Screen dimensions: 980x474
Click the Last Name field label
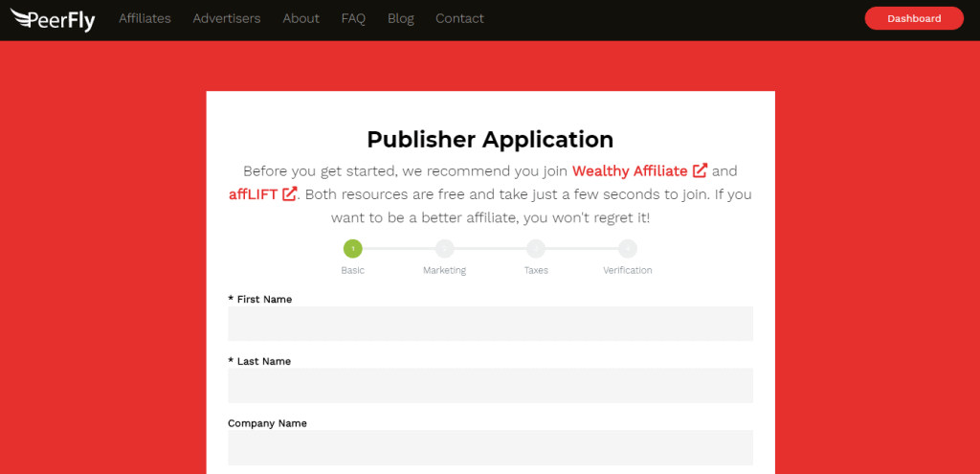(x=259, y=361)
